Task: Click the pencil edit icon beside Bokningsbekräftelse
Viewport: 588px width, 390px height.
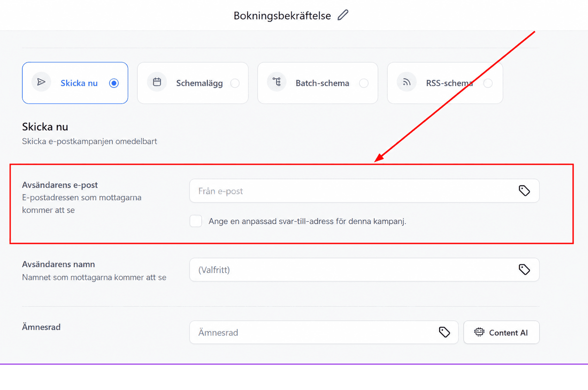Action: tap(343, 15)
